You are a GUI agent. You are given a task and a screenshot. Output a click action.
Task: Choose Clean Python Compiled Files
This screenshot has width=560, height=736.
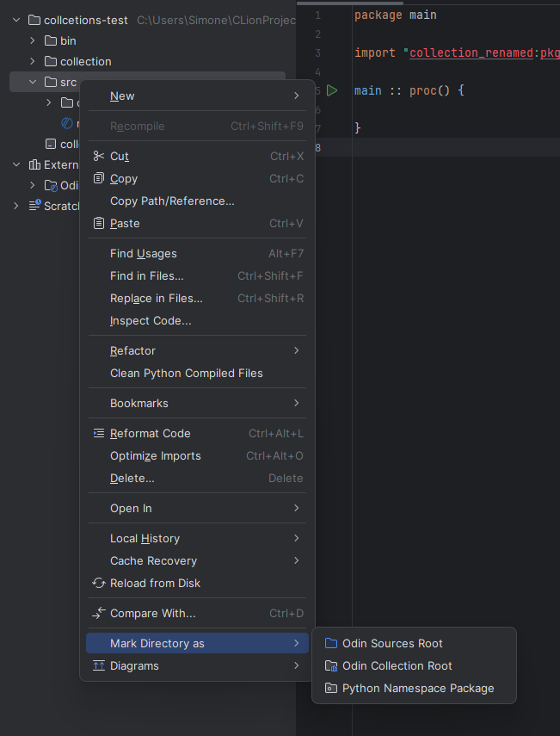pyautogui.click(x=198, y=373)
